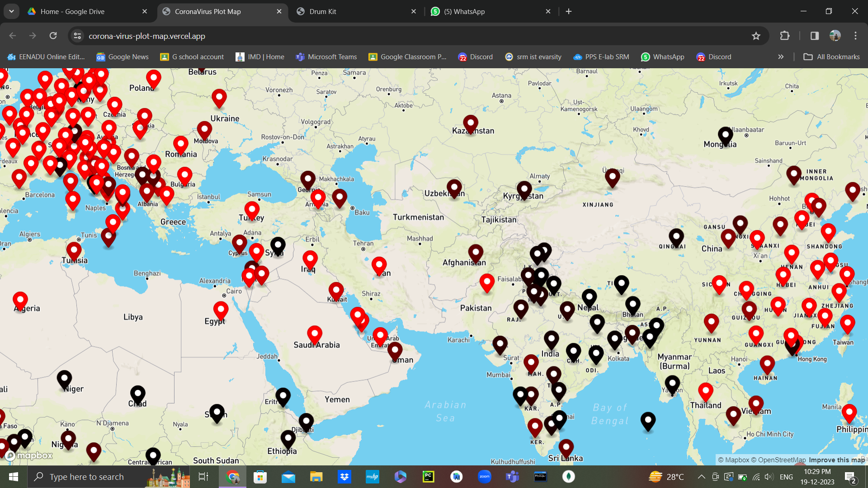Click the dark red pin on Kazakhstan

(x=471, y=123)
